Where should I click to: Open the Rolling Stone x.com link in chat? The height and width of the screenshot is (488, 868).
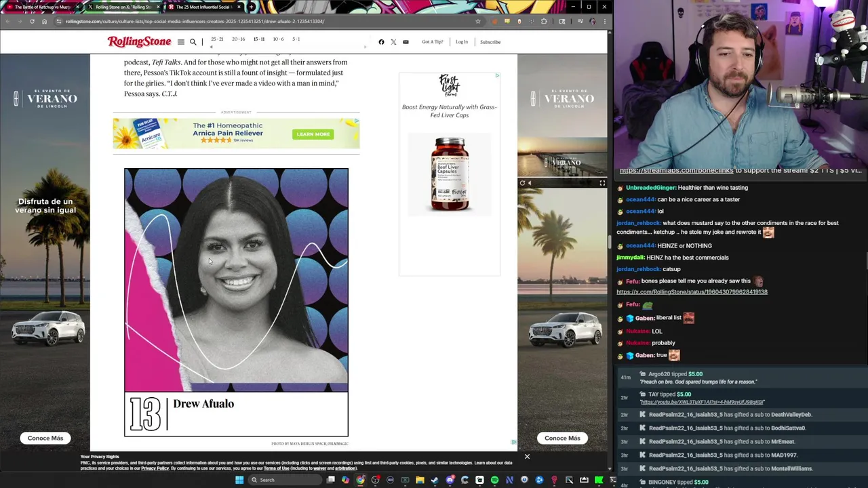coord(692,292)
